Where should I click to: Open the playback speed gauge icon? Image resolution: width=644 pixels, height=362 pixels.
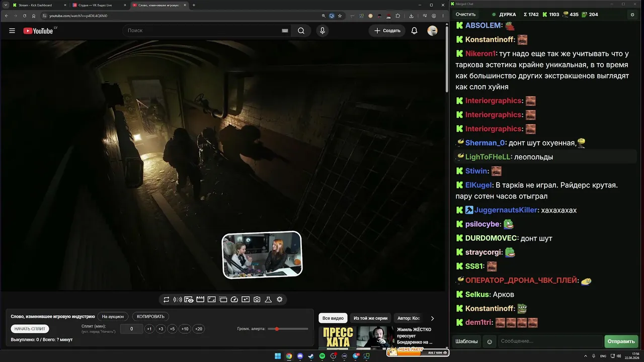234,300
